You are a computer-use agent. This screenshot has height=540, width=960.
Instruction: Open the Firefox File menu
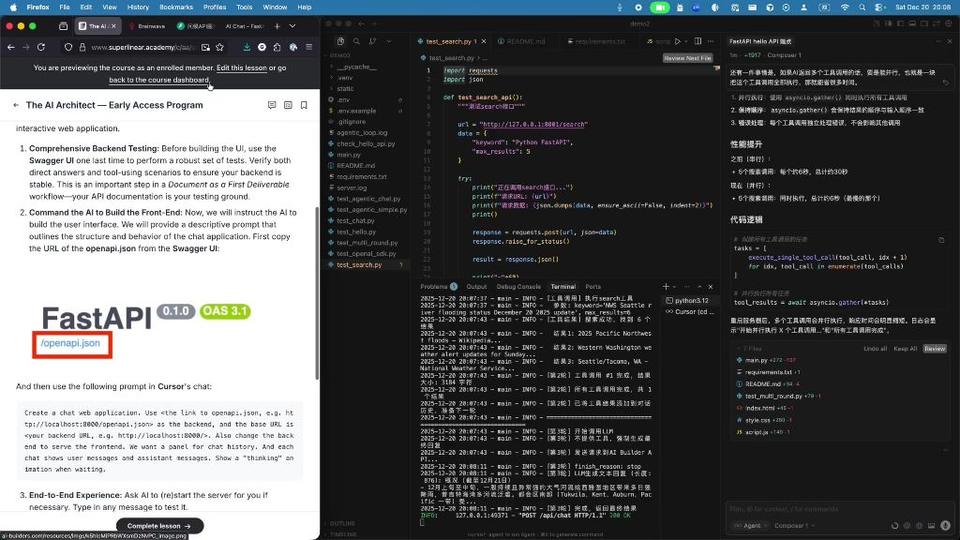coord(64,7)
